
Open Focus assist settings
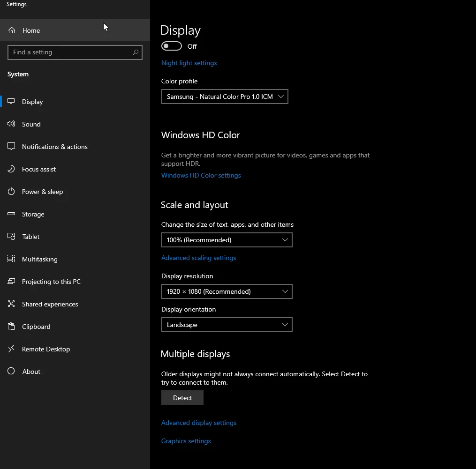click(75, 169)
